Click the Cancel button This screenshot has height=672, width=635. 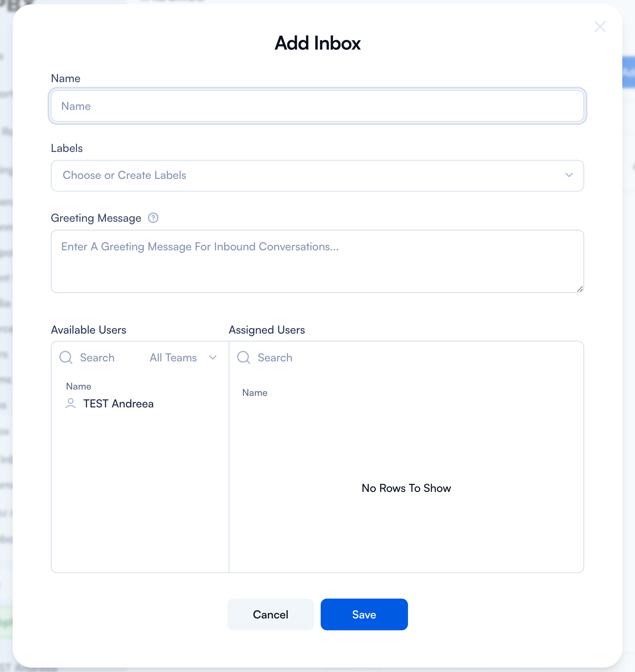(x=270, y=614)
